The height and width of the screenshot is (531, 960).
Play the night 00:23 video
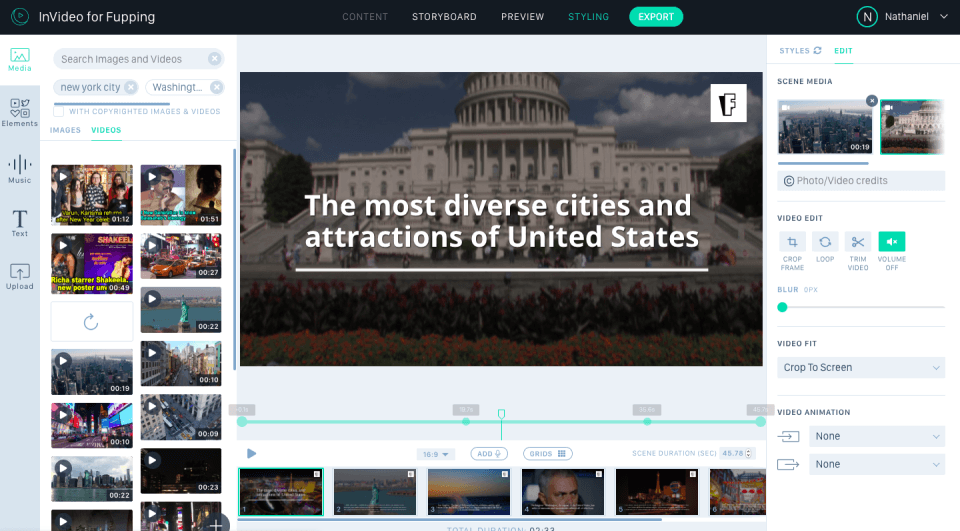click(152, 461)
